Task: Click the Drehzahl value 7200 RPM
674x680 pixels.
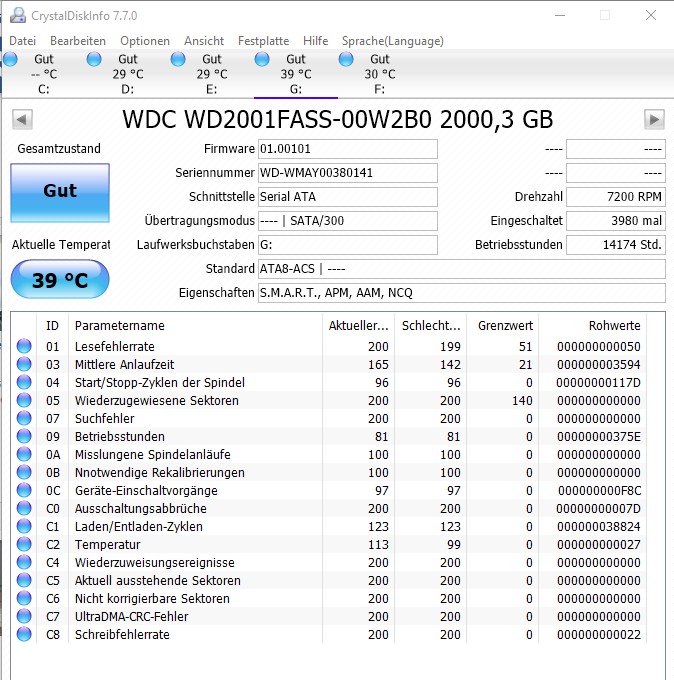Action: tap(615, 196)
